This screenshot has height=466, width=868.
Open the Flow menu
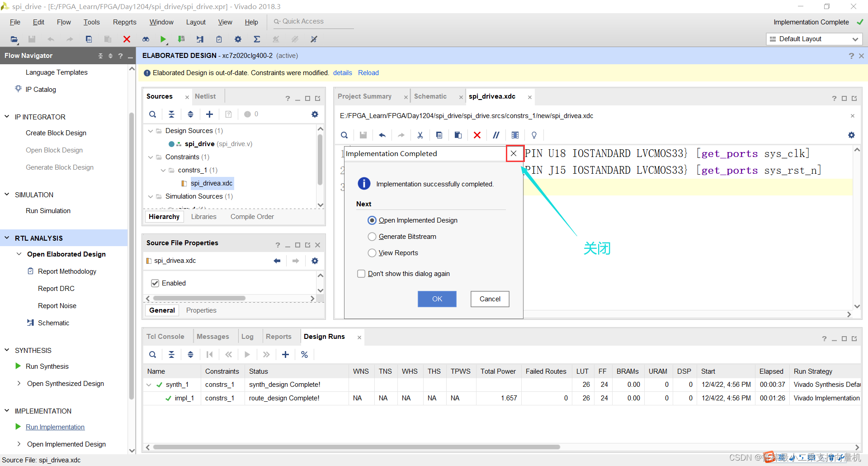(64, 22)
